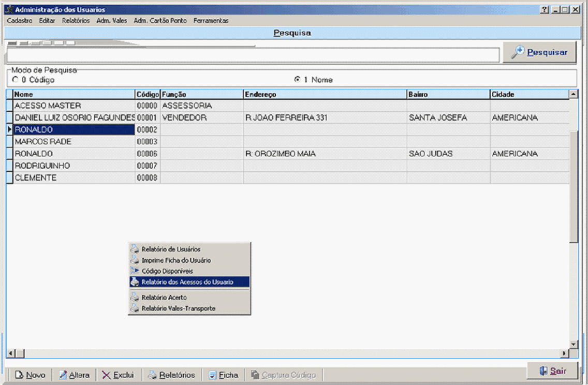This screenshot has height=385, width=588.
Task: Click the Altera pencil icon
Action: pyautogui.click(x=63, y=375)
